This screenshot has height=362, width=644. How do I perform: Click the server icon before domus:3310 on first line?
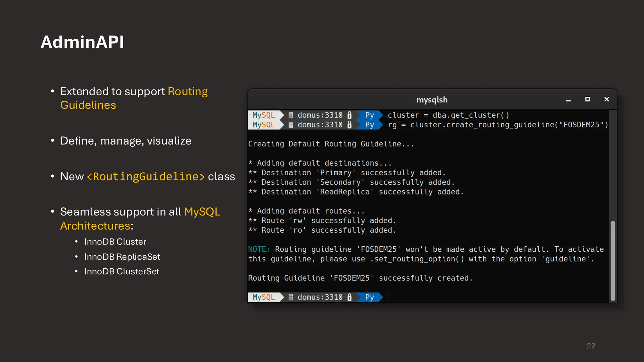click(291, 115)
